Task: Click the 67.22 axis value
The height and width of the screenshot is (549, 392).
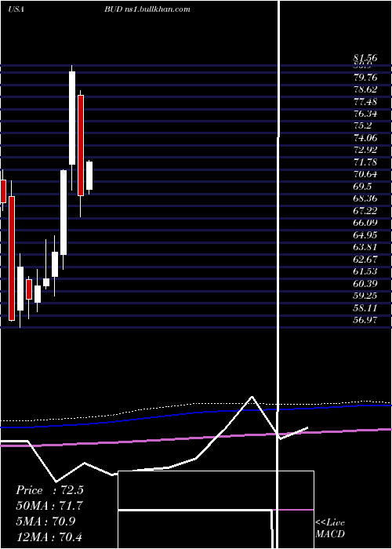Action: (x=365, y=210)
